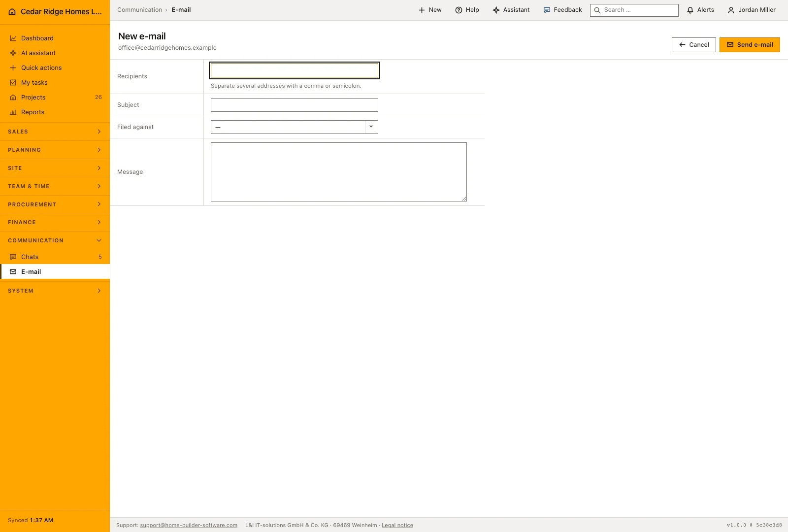Expand the Finance section
The image size is (788, 532).
click(55, 222)
